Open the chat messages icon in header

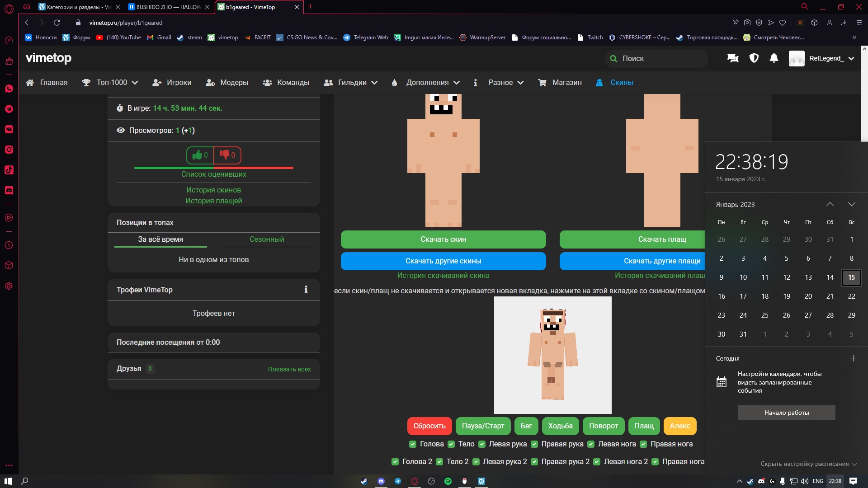tap(733, 58)
